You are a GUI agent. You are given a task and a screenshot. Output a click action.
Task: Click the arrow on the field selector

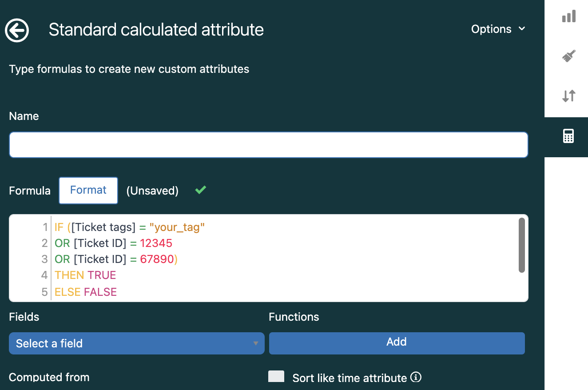click(256, 343)
